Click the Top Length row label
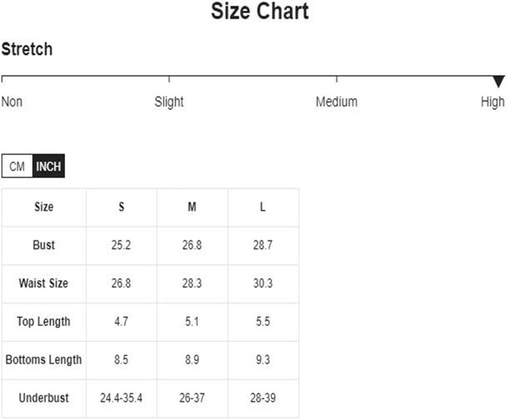 (44, 322)
